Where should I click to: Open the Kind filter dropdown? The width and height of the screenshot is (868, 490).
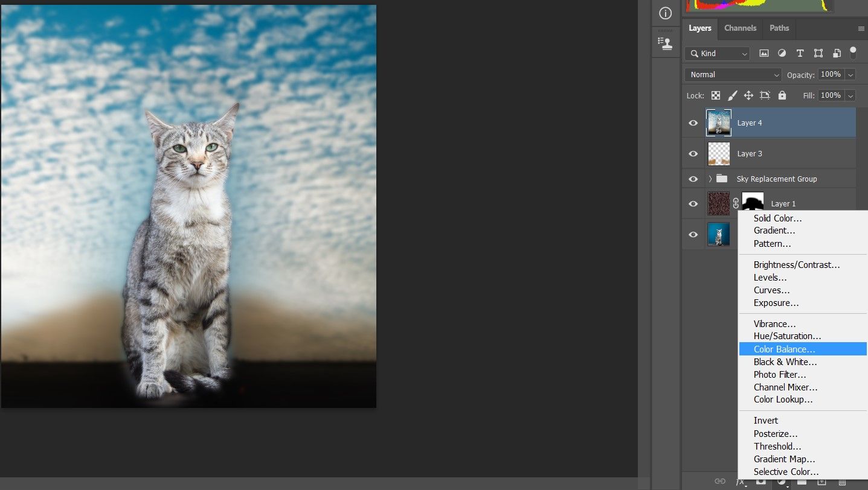point(717,54)
